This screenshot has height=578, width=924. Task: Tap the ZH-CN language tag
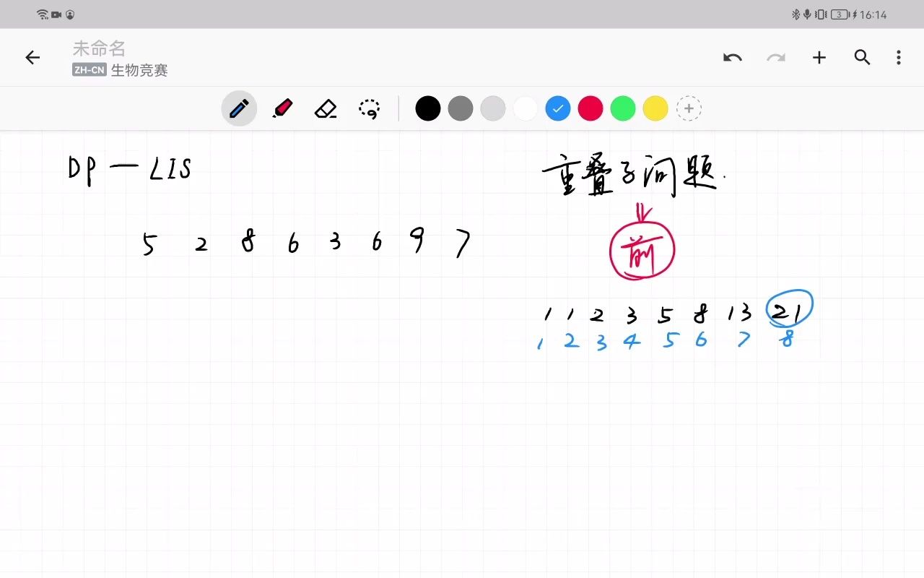pos(90,70)
